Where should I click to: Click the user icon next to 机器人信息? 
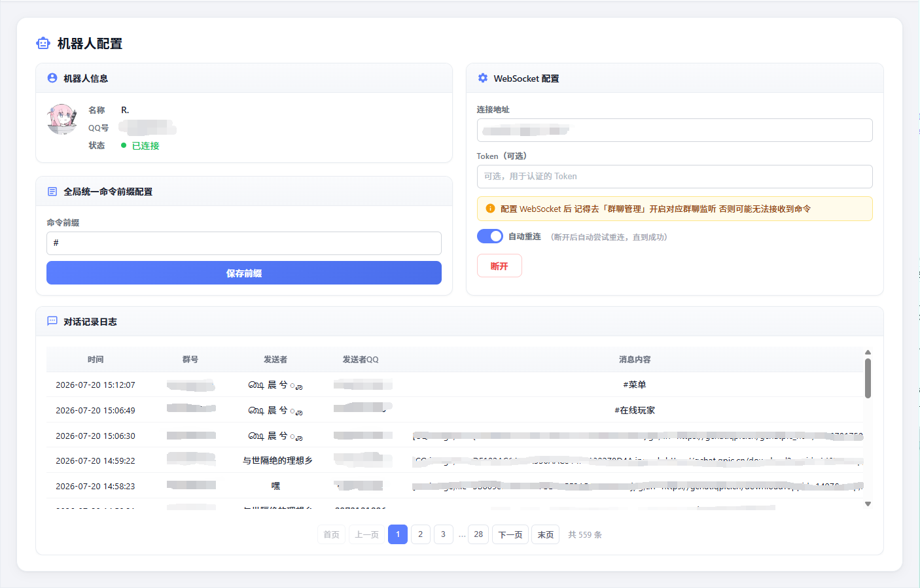click(x=52, y=78)
